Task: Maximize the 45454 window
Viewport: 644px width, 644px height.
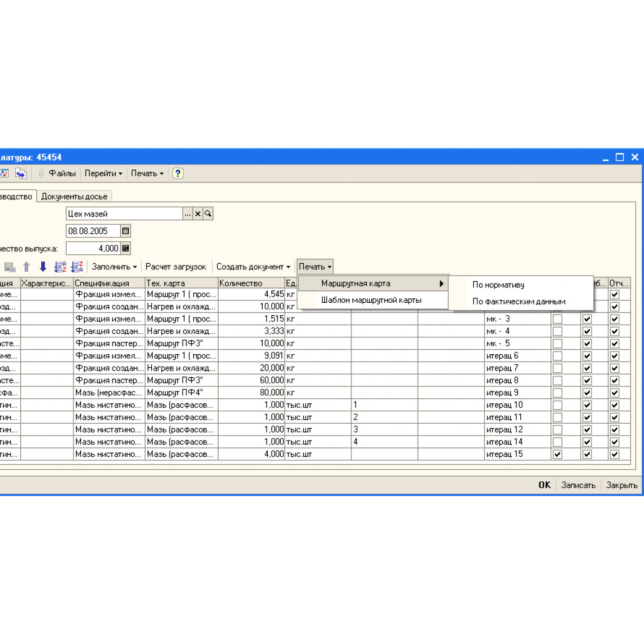Action: click(620, 157)
